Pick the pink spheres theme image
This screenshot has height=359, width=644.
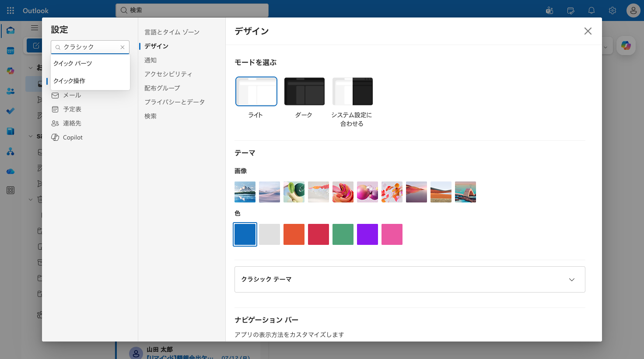click(367, 192)
